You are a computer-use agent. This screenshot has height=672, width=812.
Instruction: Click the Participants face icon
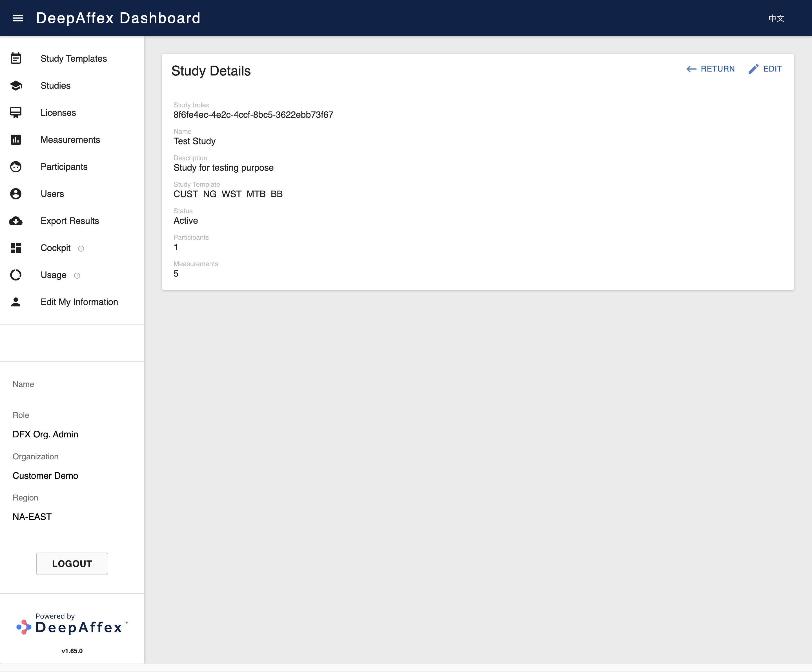point(16,166)
